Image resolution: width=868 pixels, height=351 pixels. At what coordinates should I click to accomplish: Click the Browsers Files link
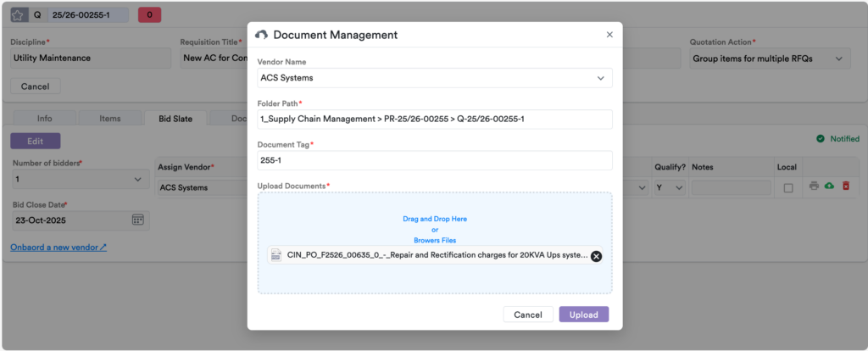pos(434,241)
